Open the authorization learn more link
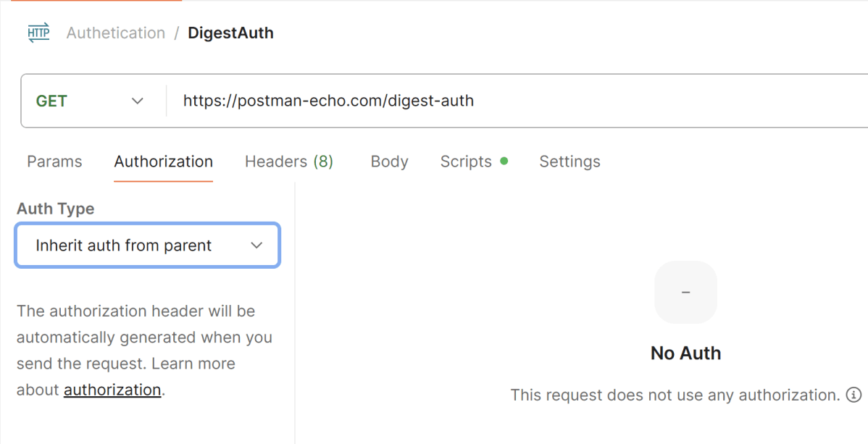This screenshot has width=868, height=444. 112,390
